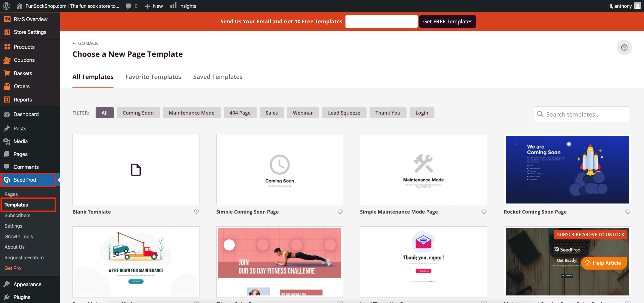Click the home icon for FunSockShop.com

(x=19, y=6)
